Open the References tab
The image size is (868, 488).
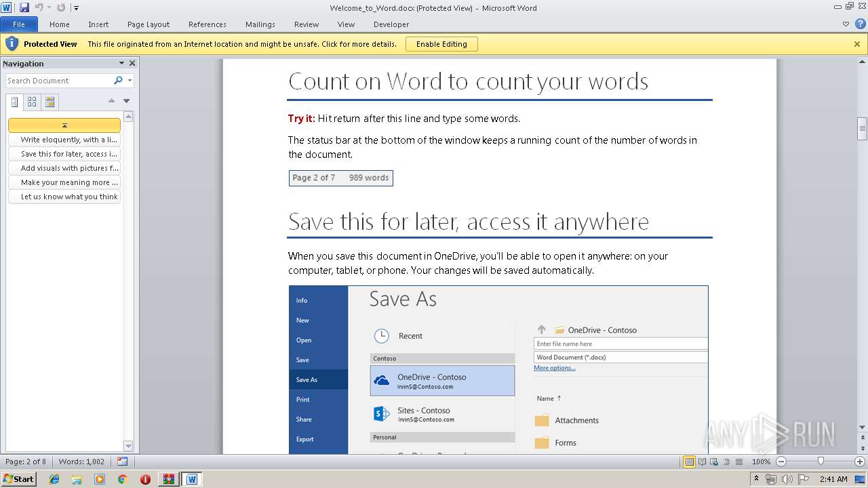(208, 24)
